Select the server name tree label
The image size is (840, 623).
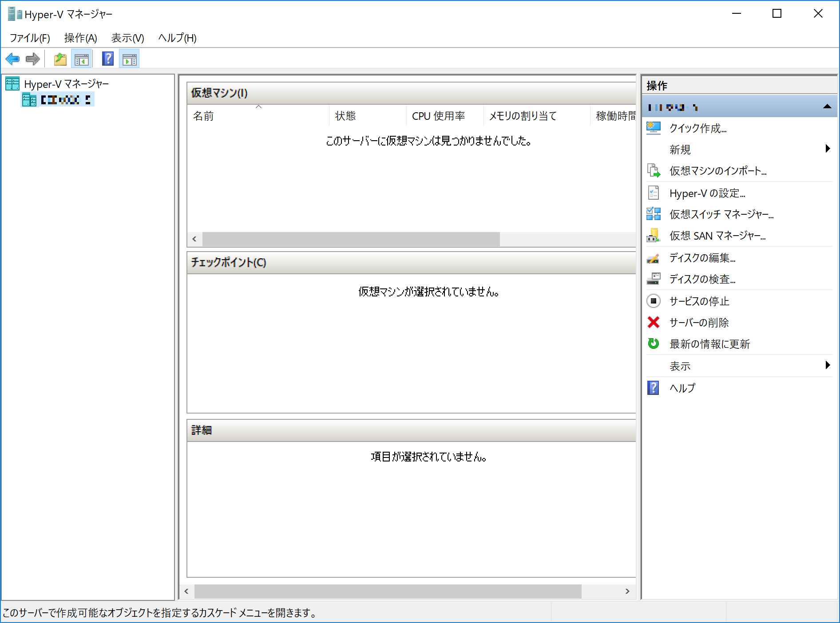pyautogui.click(x=66, y=100)
